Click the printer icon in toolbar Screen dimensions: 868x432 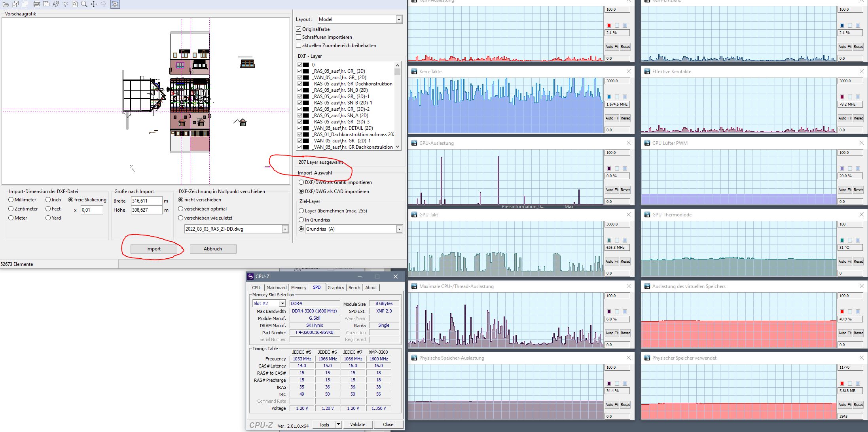(x=36, y=4)
